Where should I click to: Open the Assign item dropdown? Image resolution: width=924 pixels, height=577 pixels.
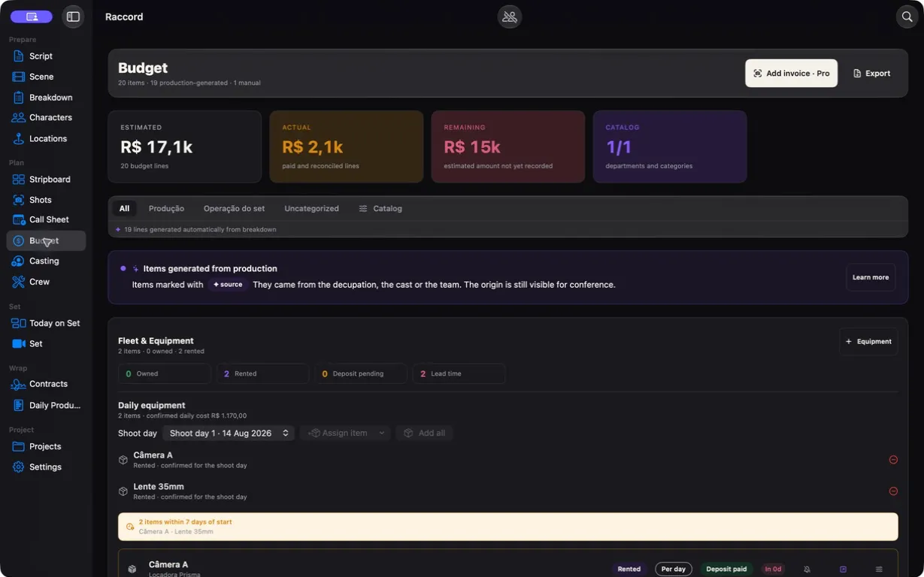coord(345,434)
